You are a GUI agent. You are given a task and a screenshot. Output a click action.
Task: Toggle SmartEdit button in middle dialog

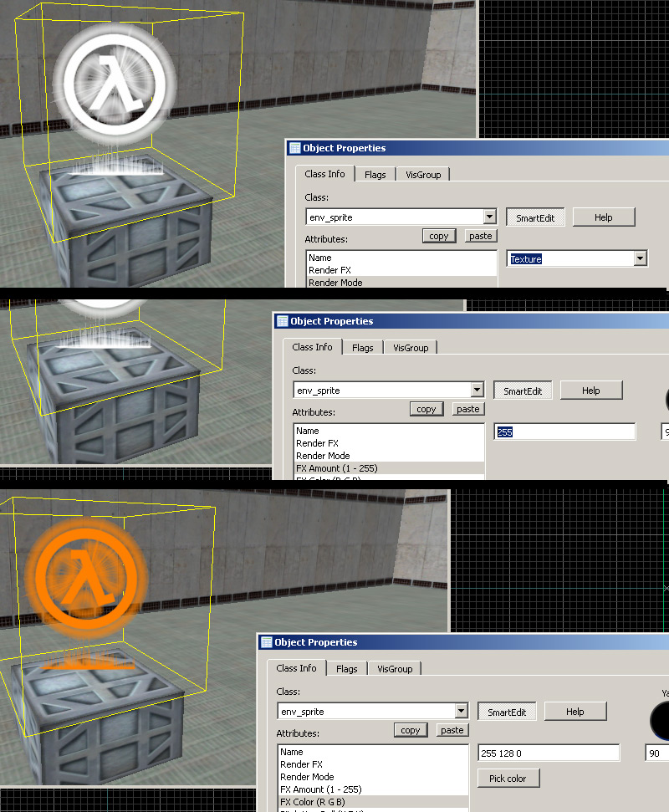click(x=523, y=391)
